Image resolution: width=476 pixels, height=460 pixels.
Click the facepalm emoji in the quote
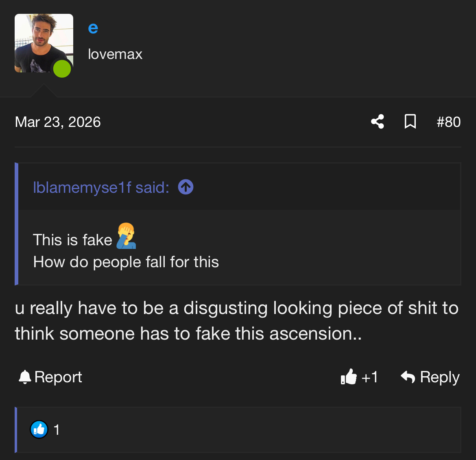[126, 236]
